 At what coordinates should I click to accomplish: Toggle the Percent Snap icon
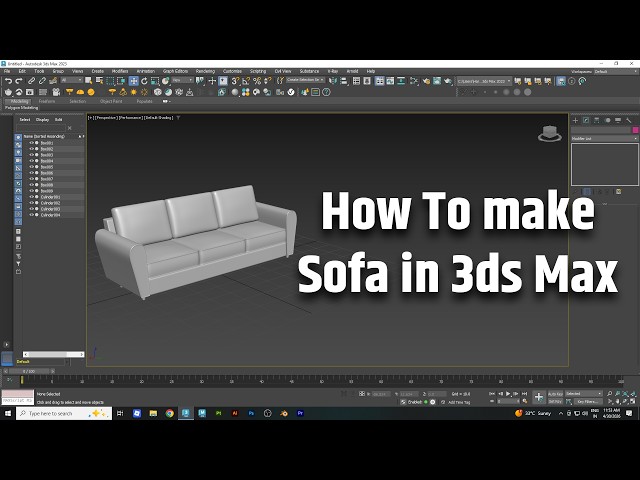[257, 81]
